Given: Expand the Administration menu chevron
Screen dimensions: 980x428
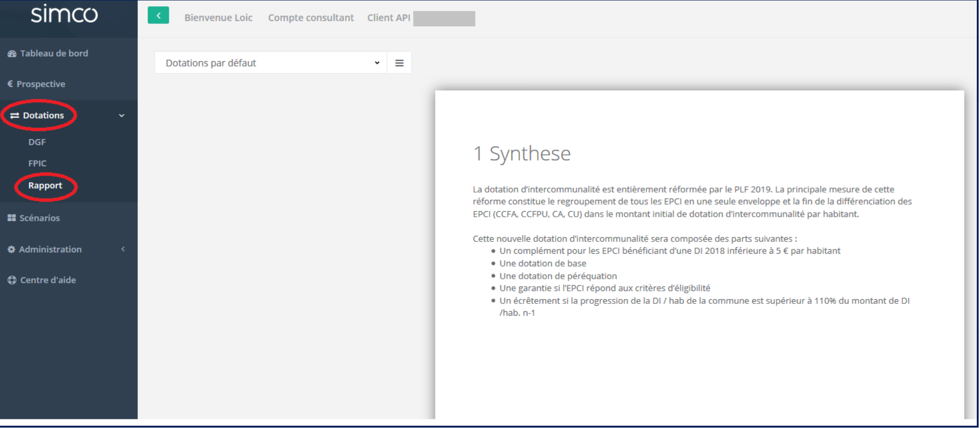Looking at the screenshot, I should pos(123,249).
